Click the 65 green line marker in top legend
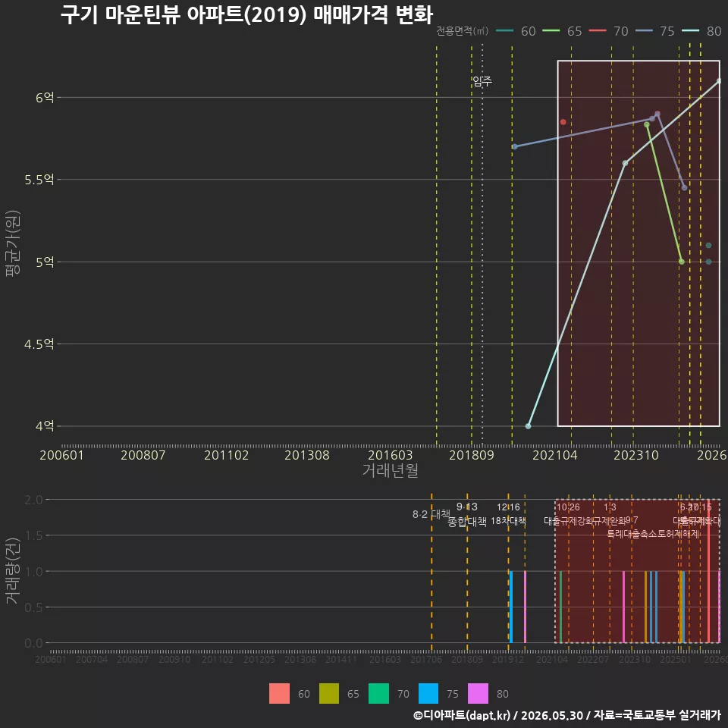The height and width of the screenshot is (728, 728). coord(551,31)
